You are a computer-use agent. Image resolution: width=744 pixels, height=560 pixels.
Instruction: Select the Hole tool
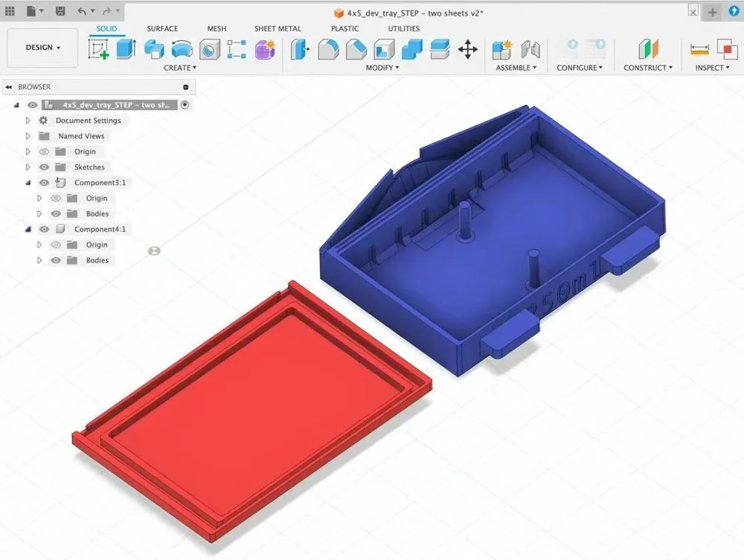point(209,50)
